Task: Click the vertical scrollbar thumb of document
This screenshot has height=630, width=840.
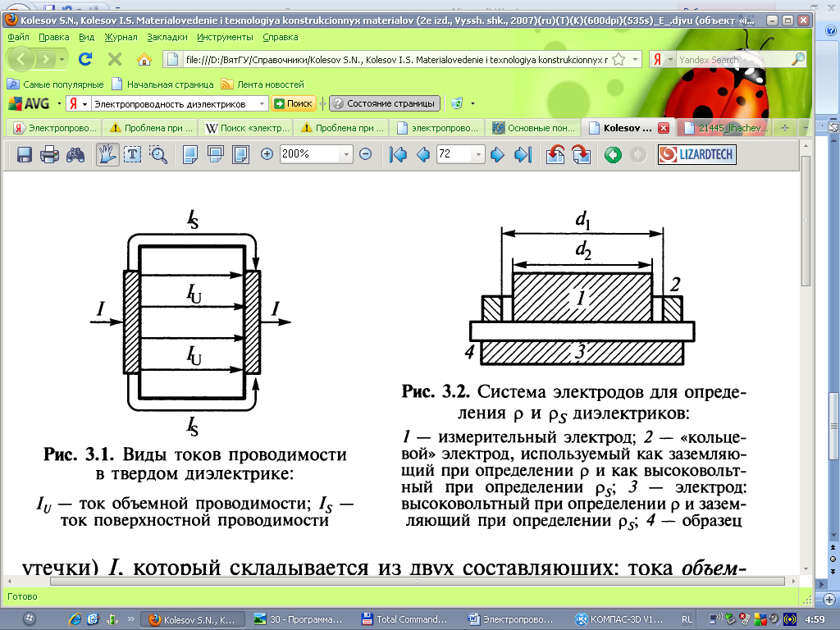Action: tap(806, 221)
